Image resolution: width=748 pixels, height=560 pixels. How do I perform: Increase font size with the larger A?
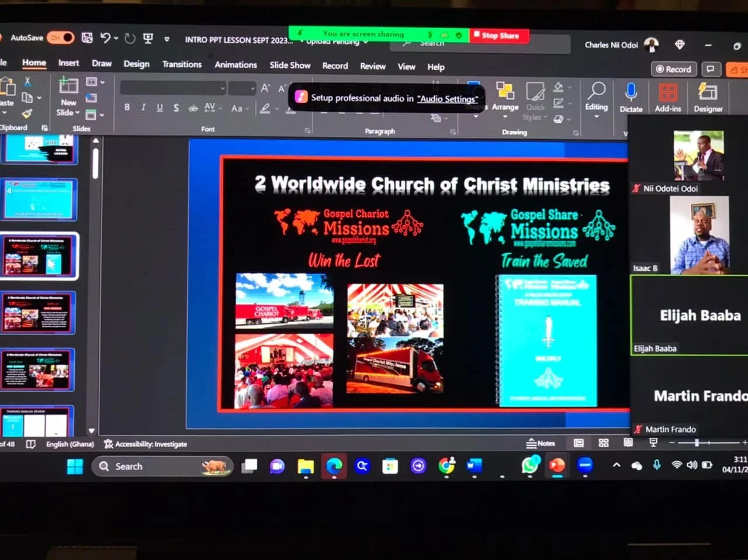[x=265, y=88]
